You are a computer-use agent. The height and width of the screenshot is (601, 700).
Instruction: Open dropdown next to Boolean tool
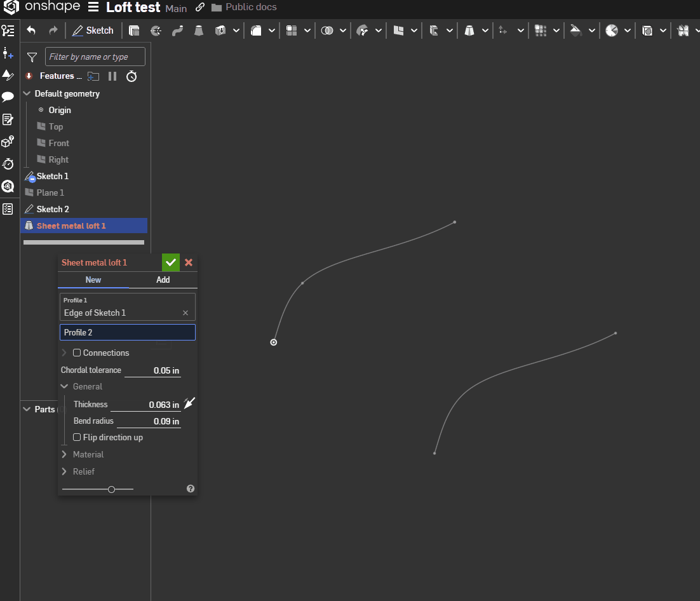point(343,30)
